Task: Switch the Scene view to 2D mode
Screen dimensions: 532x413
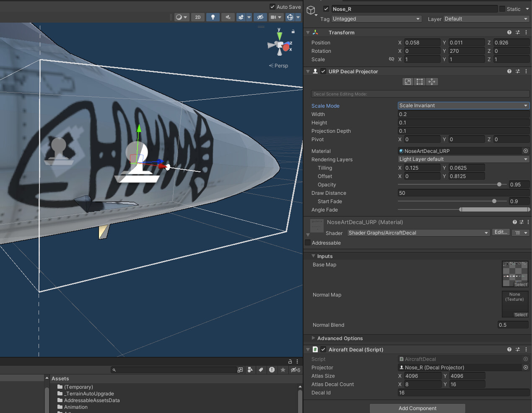Action: point(197,17)
